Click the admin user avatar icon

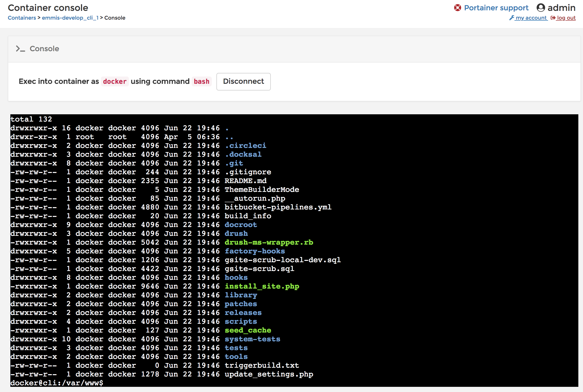pos(541,7)
